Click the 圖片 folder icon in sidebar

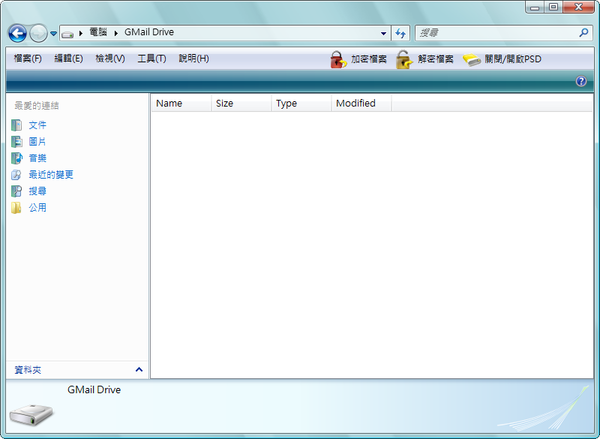(x=16, y=142)
